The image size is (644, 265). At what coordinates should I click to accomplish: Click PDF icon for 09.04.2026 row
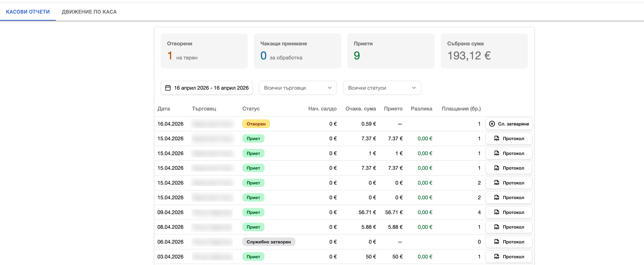(x=497, y=212)
